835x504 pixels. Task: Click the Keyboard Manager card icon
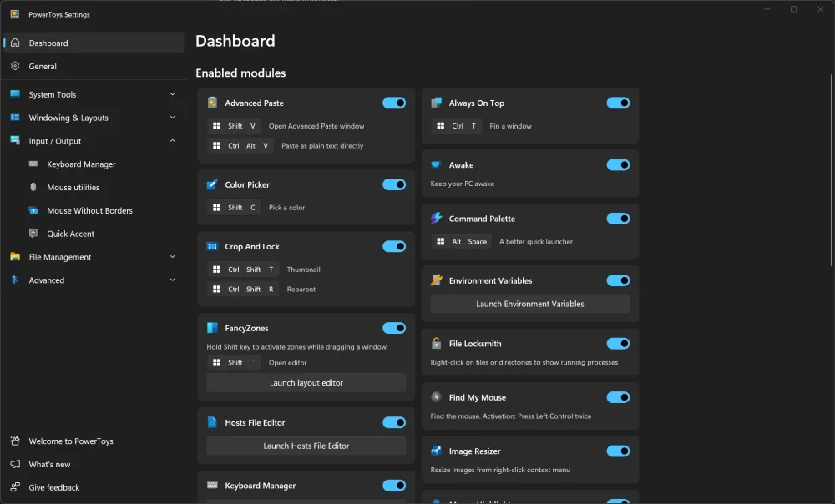pyautogui.click(x=212, y=486)
